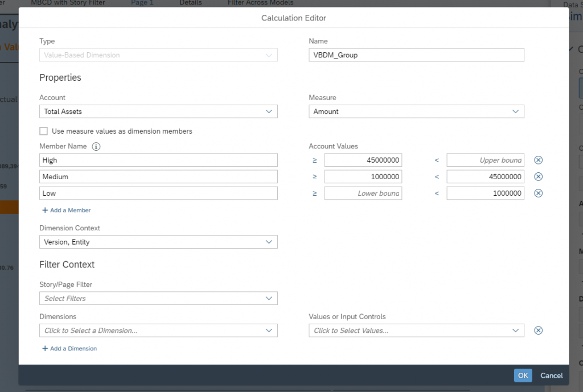
Task: Remove the High member row
Action: 538,160
